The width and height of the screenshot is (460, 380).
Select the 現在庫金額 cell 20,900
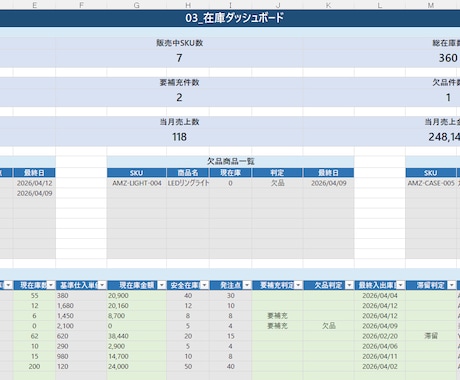tap(137, 296)
